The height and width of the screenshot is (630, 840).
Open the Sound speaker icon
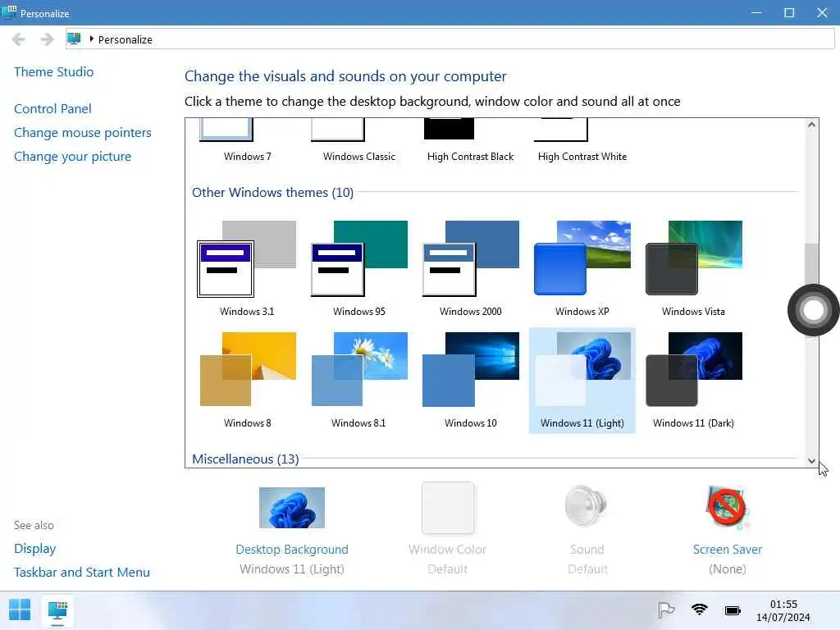tap(587, 506)
